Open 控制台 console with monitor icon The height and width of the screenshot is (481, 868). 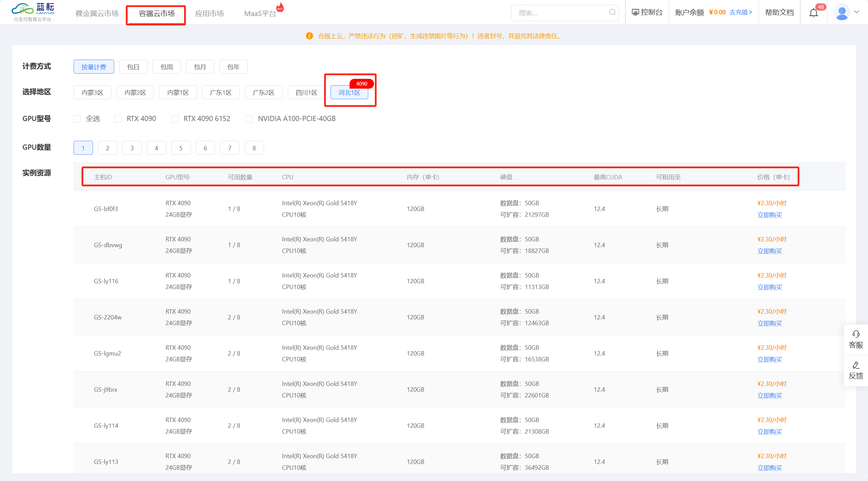click(x=647, y=12)
